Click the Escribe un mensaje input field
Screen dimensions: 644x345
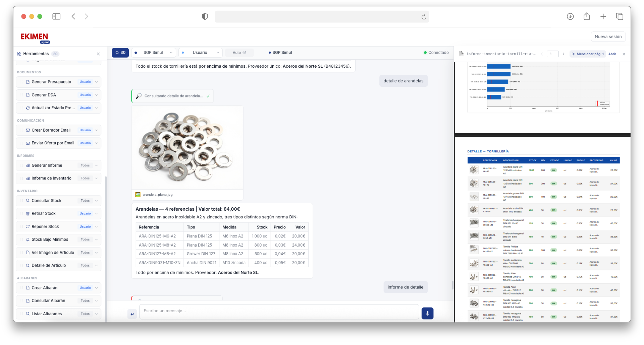point(278,311)
